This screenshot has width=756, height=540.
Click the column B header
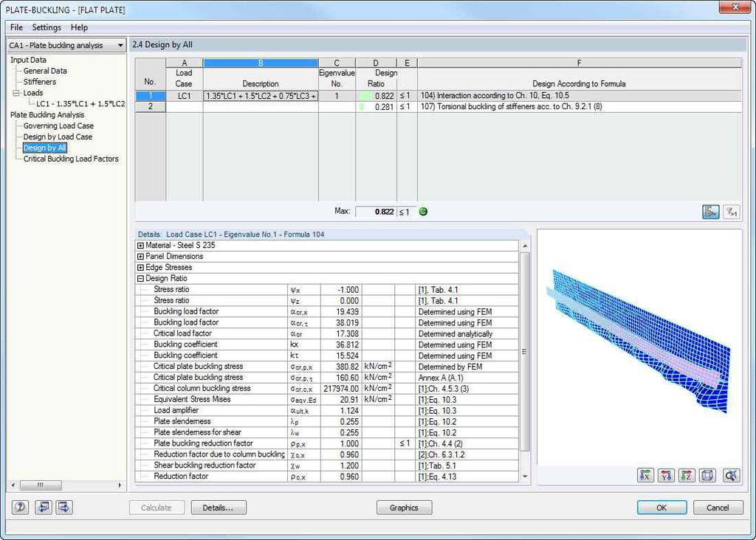(261, 63)
